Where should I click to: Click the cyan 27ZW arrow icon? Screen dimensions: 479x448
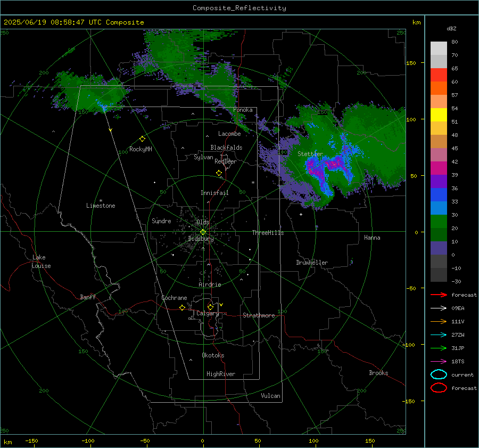tap(439, 335)
